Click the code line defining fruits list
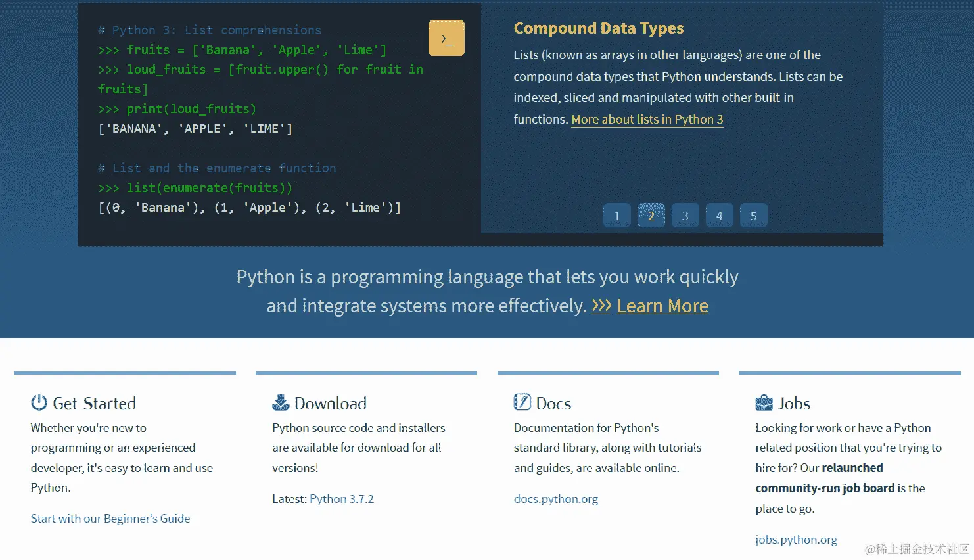974x560 pixels. pyautogui.click(x=243, y=50)
